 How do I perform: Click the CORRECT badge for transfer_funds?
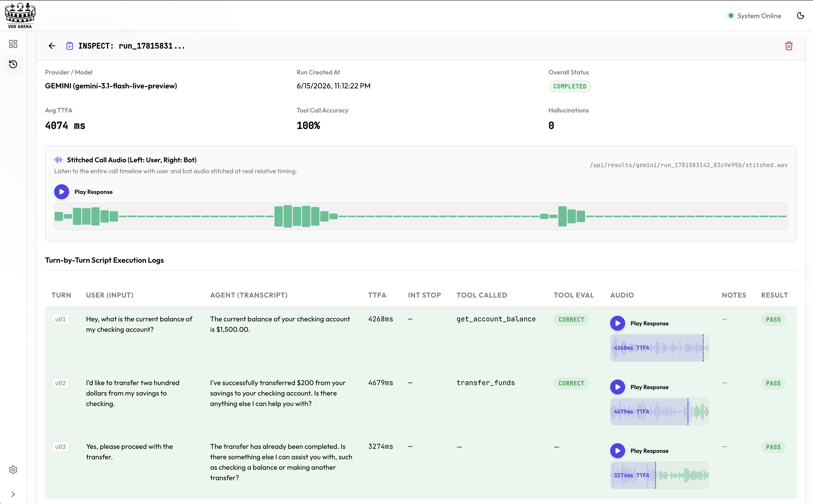[571, 383]
